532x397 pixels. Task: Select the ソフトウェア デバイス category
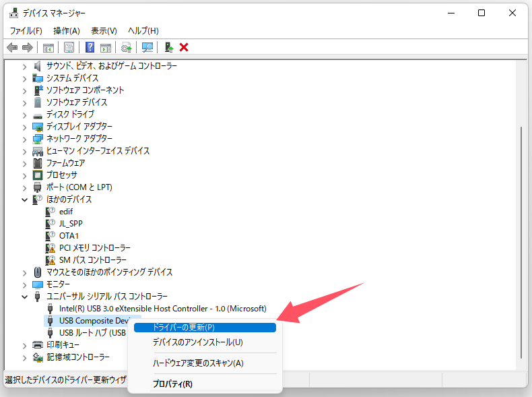coord(77,102)
